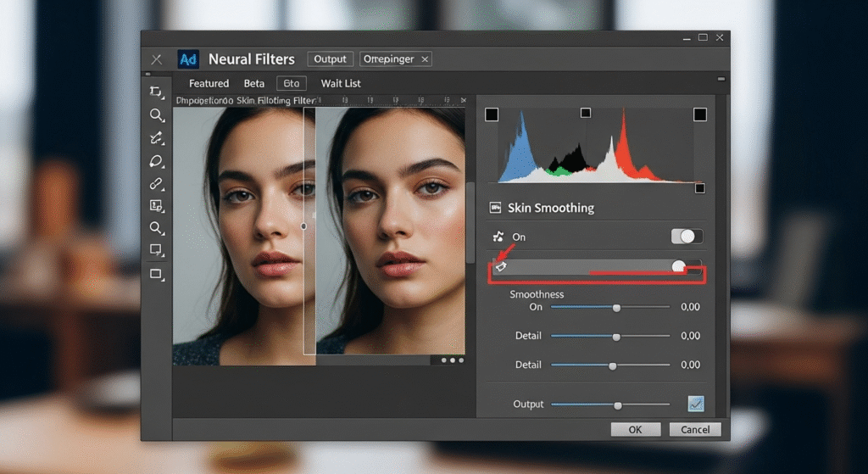The image size is (868, 474).
Task: Click the brush icon on the highlighted bar
Action: tap(501, 267)
